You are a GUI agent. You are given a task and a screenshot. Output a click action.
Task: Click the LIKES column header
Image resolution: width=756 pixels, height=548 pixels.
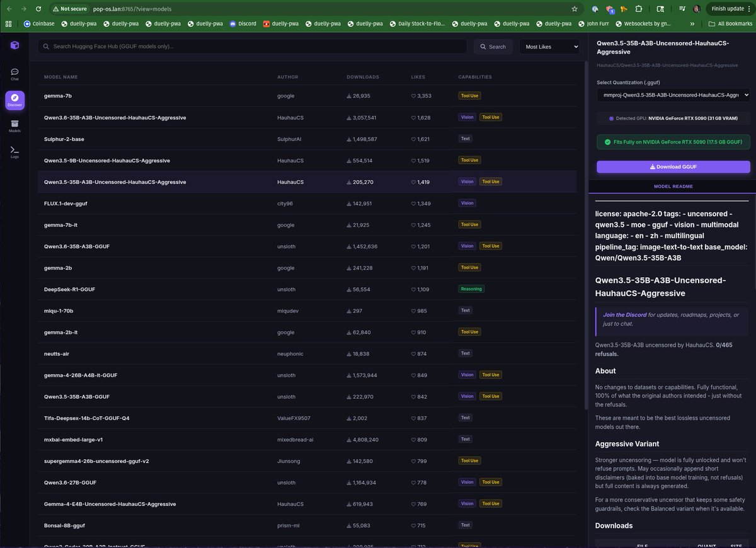pyautogui.click(x=418, y=77)
